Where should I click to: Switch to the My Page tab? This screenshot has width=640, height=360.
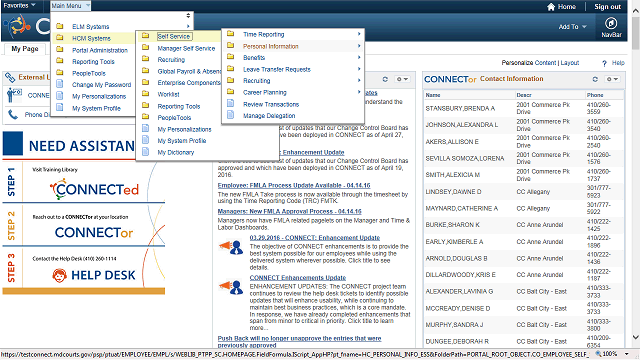[25, 49]
